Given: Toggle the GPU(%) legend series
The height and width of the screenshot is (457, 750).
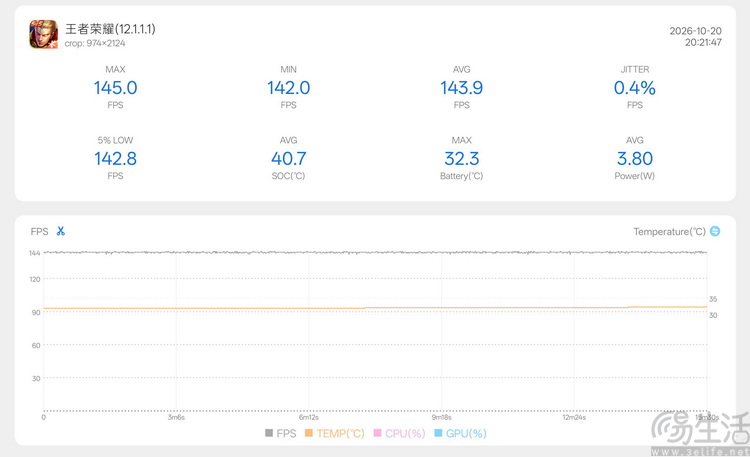Looking at the screenshot, I should tap(460, 434).
